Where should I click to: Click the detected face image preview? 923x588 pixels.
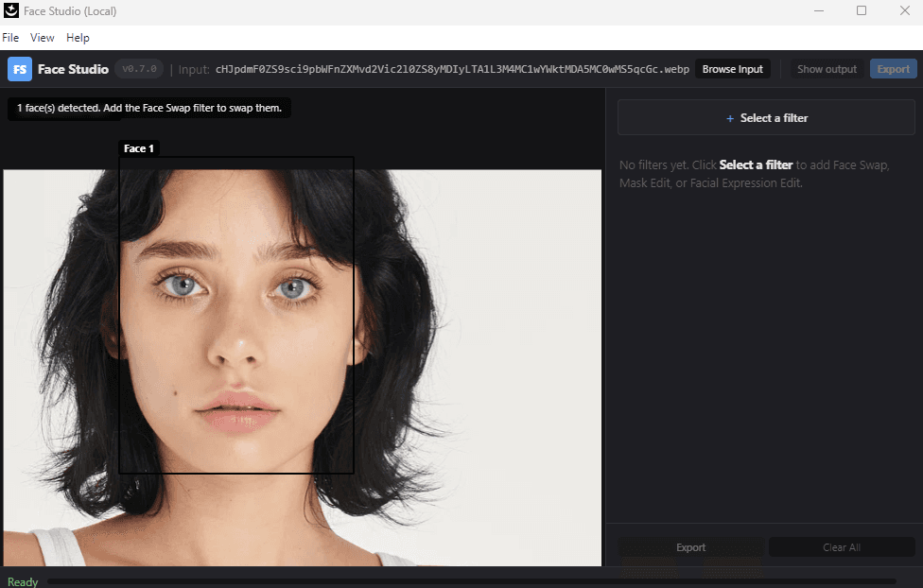302,368
